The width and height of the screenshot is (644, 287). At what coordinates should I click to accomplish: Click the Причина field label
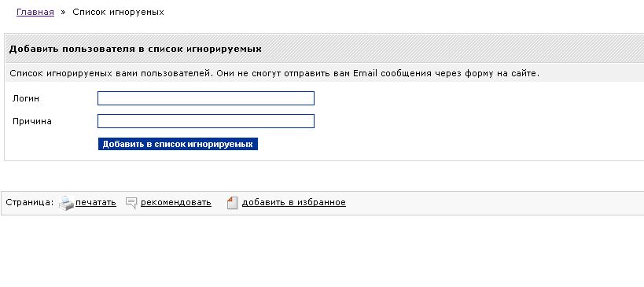click(x=32, y=122)
